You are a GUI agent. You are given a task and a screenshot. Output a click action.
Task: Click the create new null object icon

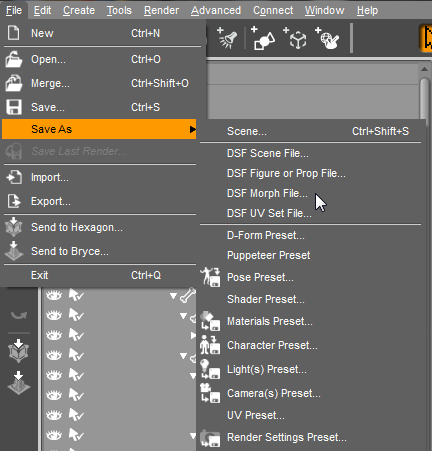(295, 38)
